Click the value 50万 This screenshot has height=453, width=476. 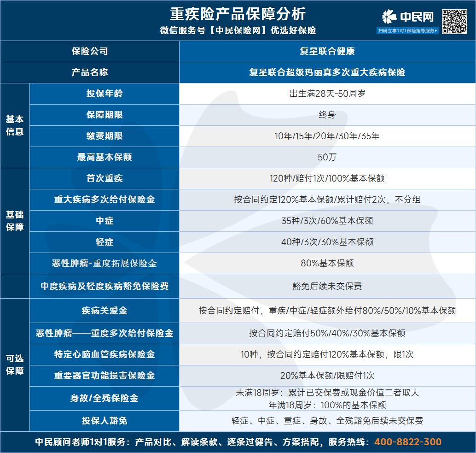(x=327, y=158)
